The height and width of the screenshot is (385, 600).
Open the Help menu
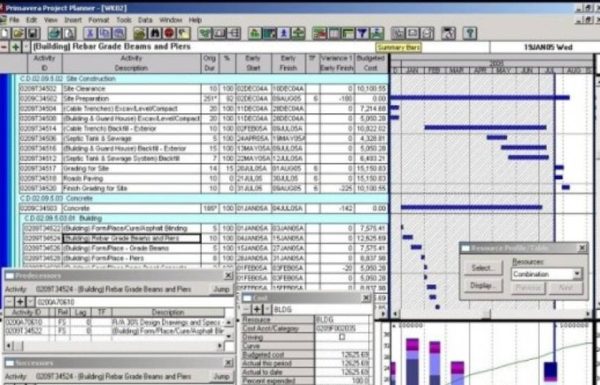pos(195,20)
